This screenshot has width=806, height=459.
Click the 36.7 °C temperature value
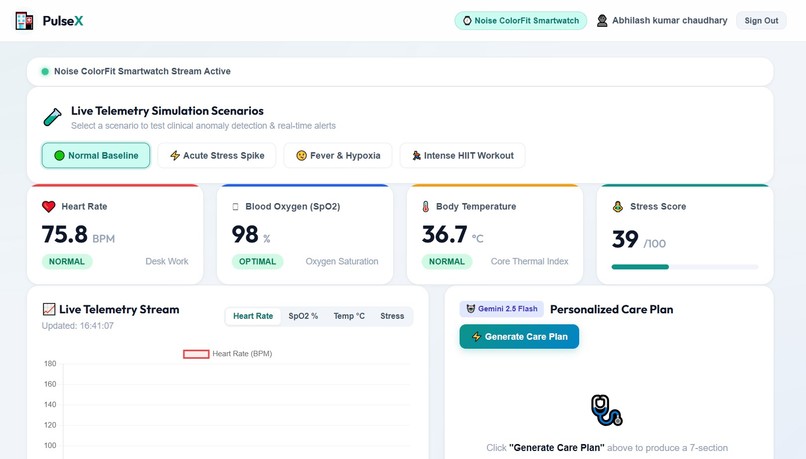click(x=453, y=234)
